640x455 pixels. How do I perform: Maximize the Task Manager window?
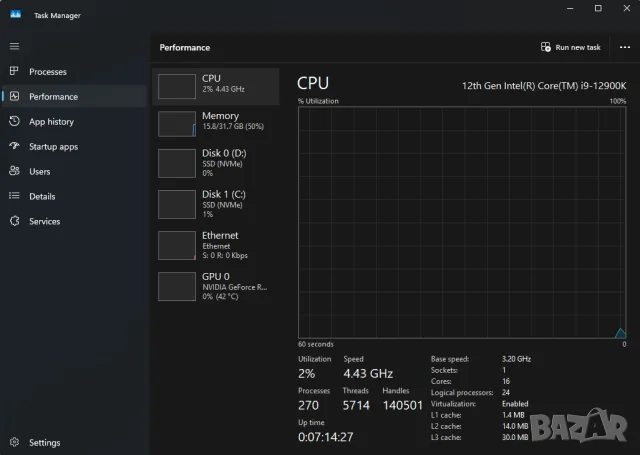[x=598, y=8]
